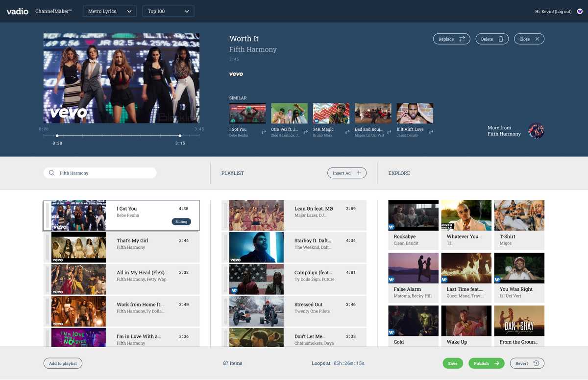Select the I Got You similar thumbnail
The image size is (588, 380).
tap(247, 113)
